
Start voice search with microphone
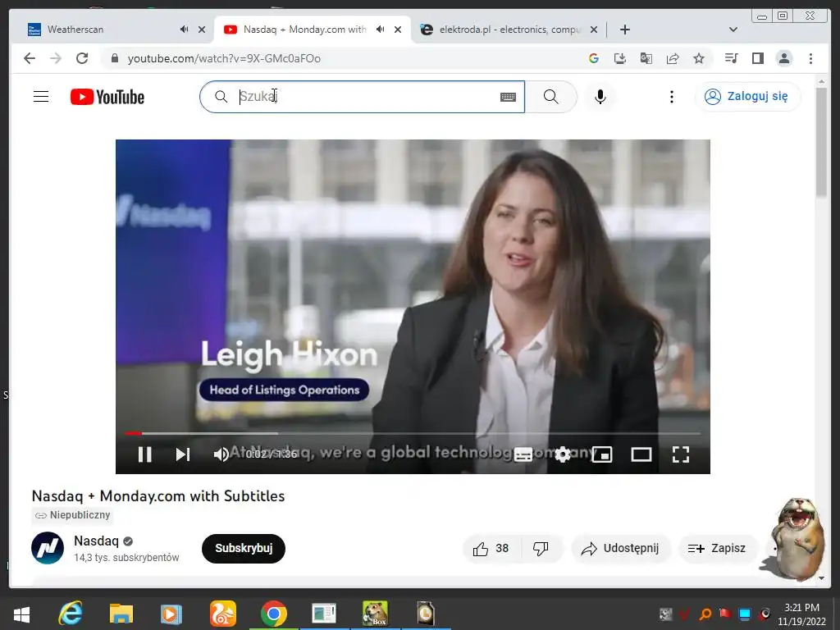point(600,97)
